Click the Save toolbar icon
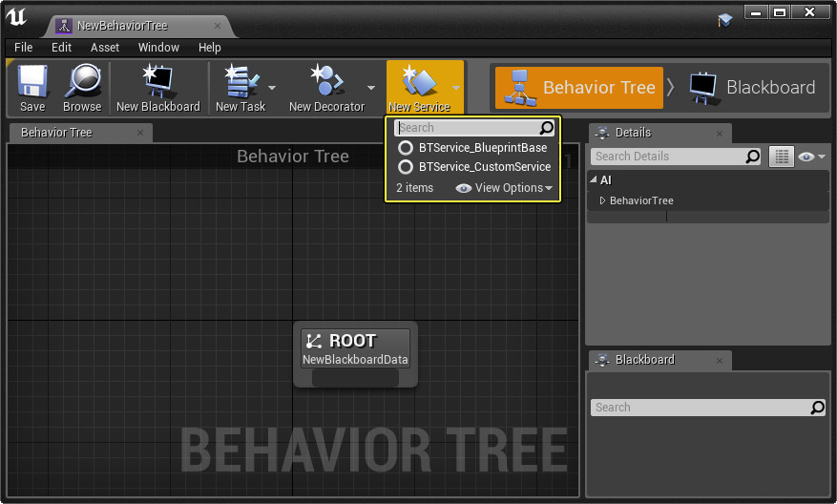Image resolution: width=837 pixels, height=504 pixels. tap(32, 81)
